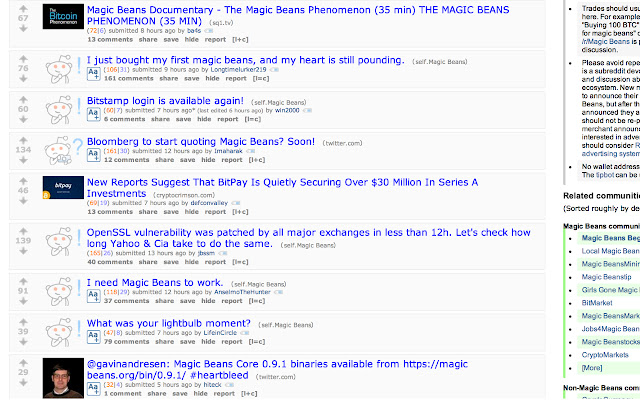Save the BitPay Series A post
640x400 pixels.
click(x=171, y=212)
